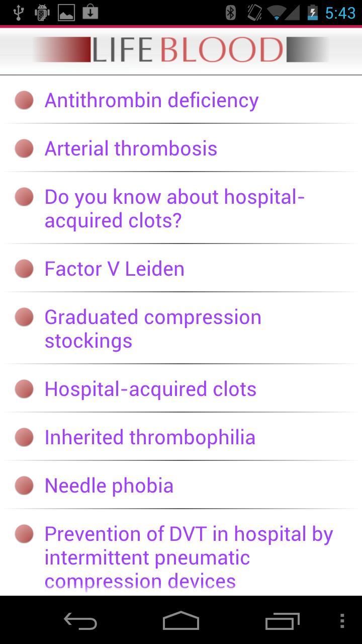362x644 pixels.
Task: Tap the Android back navigation button
Action: coord(80,621)
